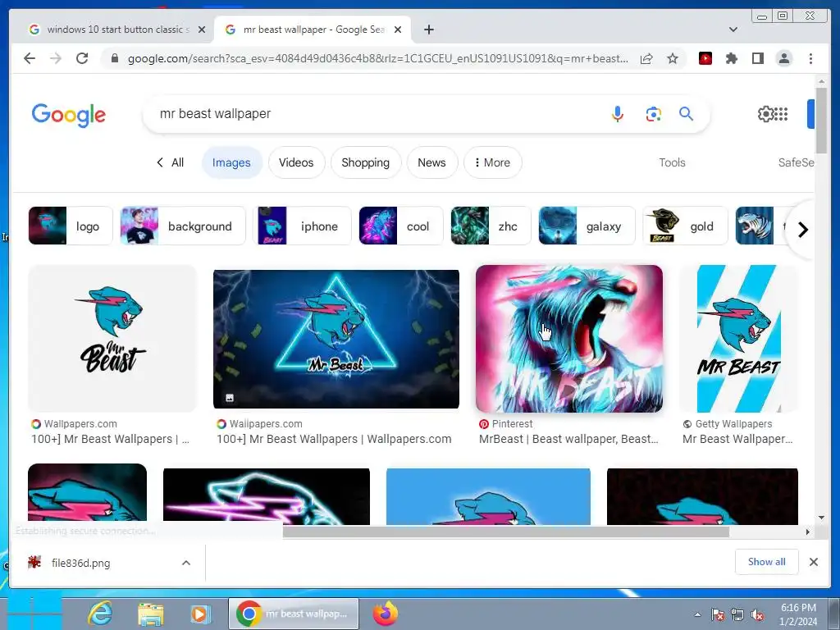
Task: Toggle the browser side panel
Action: 757,58
